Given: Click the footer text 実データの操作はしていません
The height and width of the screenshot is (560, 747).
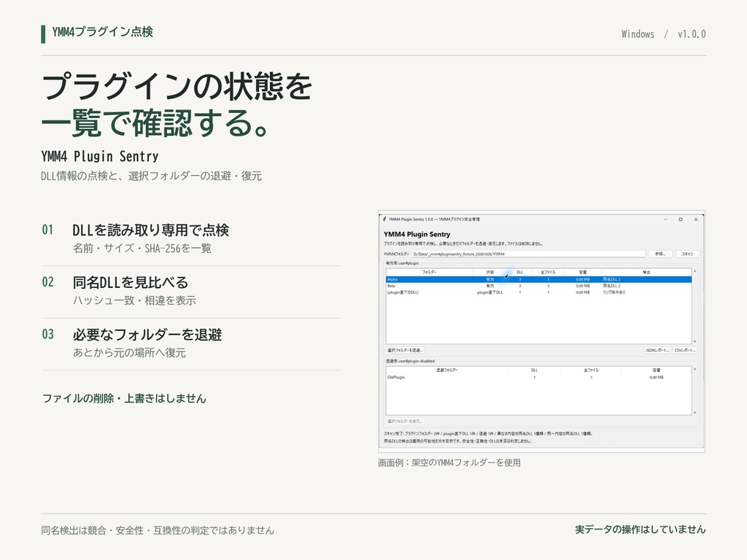Looking at the screenshot, I should tap(640, 529).
